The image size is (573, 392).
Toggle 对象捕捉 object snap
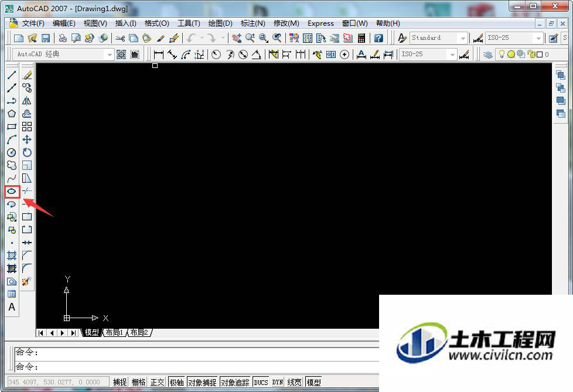[x=202, y=382]
